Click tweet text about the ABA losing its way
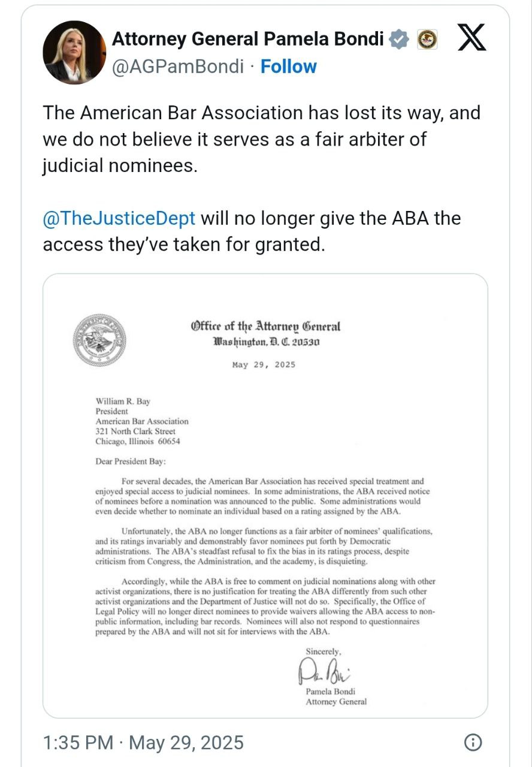Screen dimensions: 532x767 (x=261, y=138)
